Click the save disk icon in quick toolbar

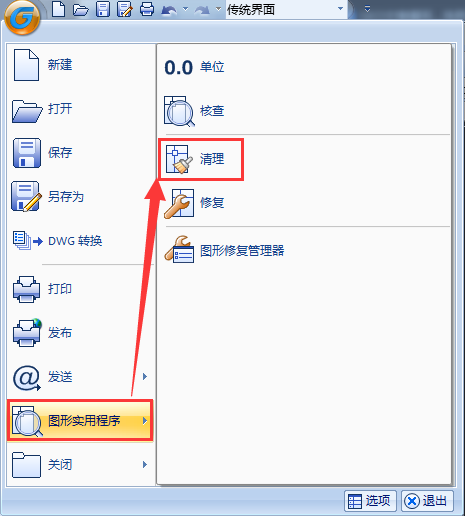tap(103, 9)
